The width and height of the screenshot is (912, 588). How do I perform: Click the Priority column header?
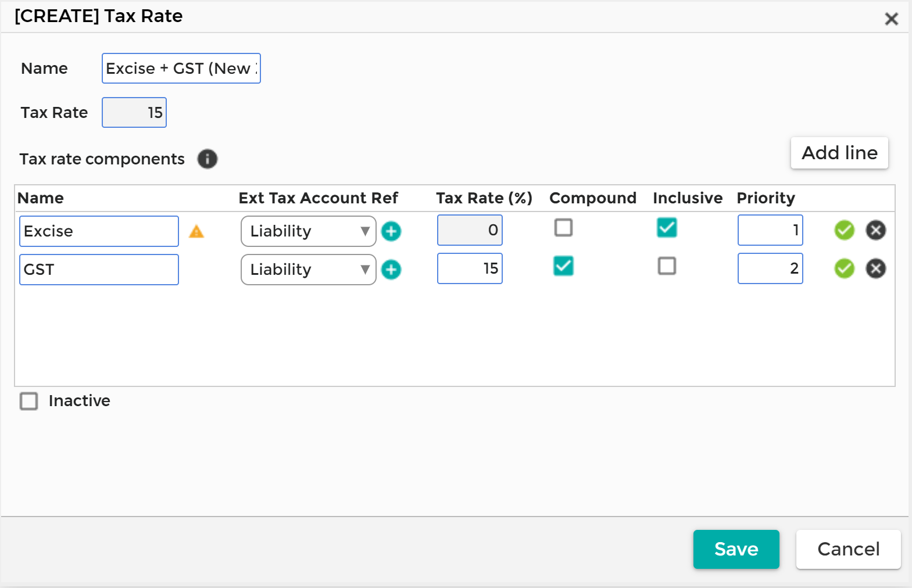(766, 198)
